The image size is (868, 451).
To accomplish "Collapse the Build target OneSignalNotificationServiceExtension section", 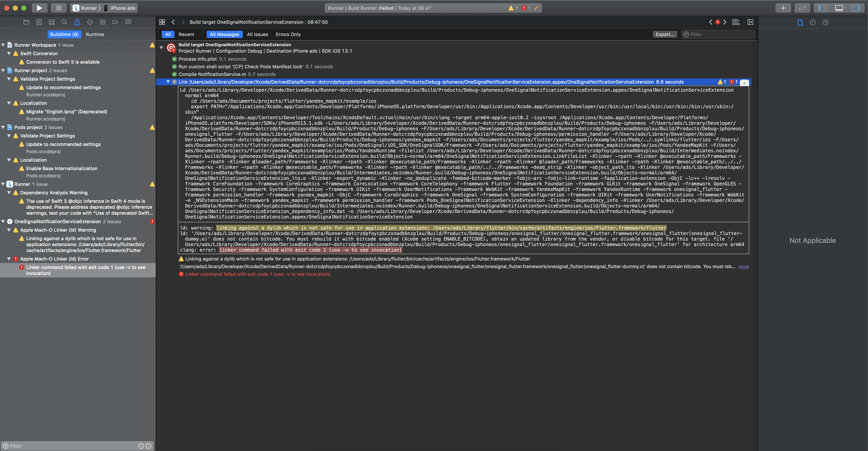I will pyautogui.click(x=162, y=48).
